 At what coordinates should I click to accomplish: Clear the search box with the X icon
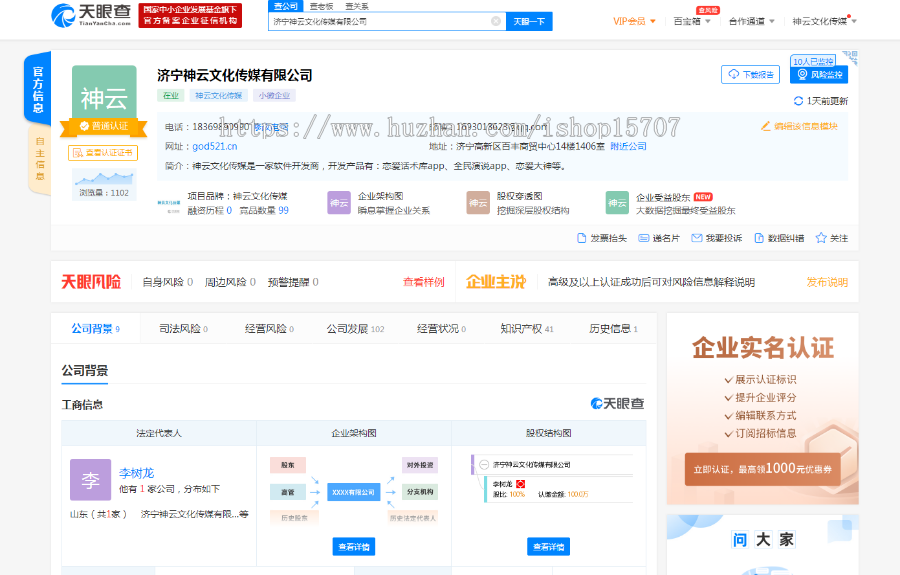496,21
